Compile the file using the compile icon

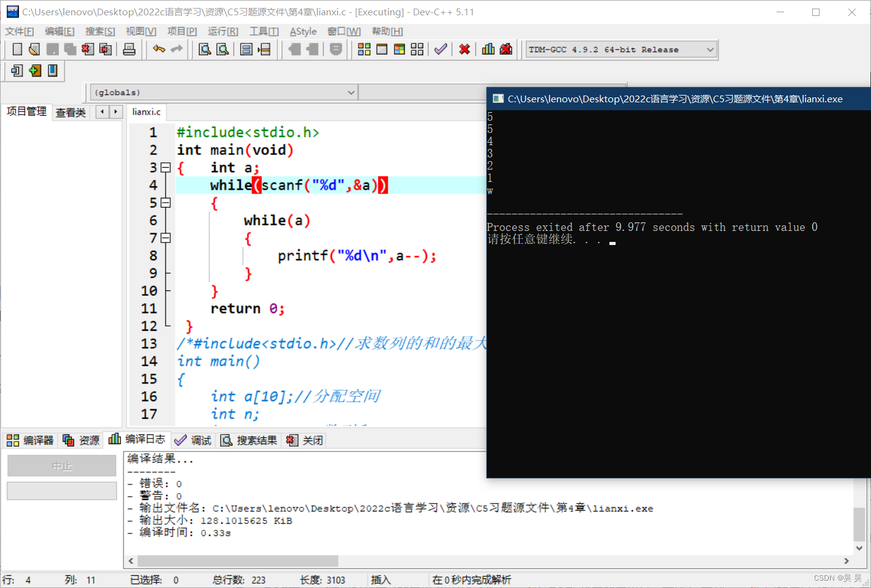[364, 49]
